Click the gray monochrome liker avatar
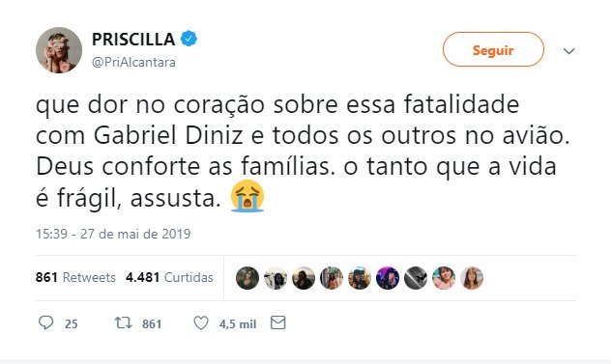Image resolution: width=611 pixels, height=364 pixels. (x=416, y=278)
